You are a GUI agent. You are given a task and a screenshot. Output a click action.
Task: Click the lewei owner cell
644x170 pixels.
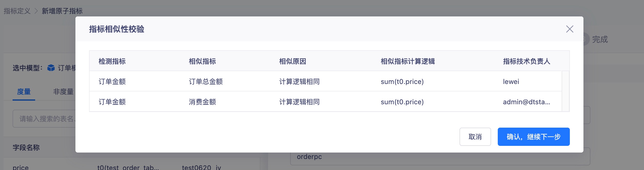tap(511, 82)
